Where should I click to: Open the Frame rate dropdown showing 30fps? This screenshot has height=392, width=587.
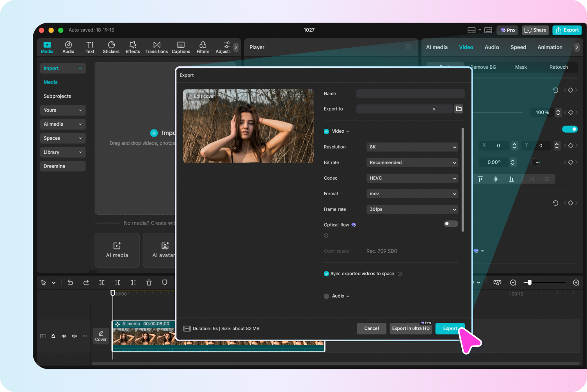tap(412, 209)
